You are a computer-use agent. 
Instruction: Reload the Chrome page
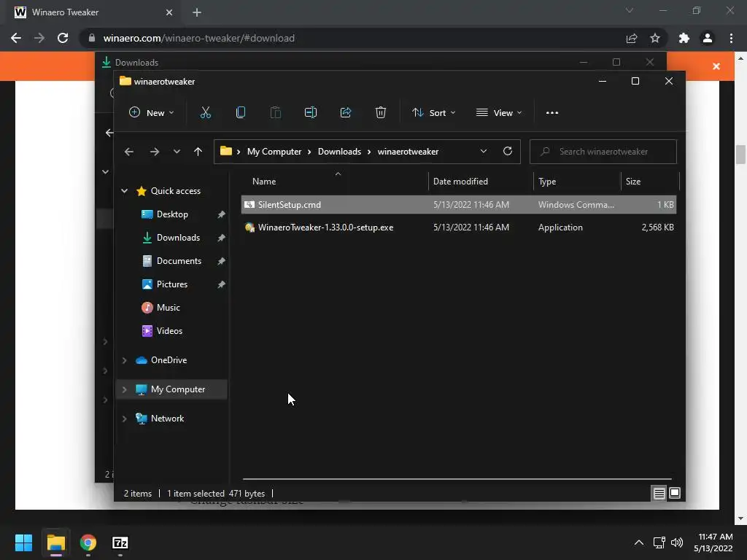[x=63, y=38]
